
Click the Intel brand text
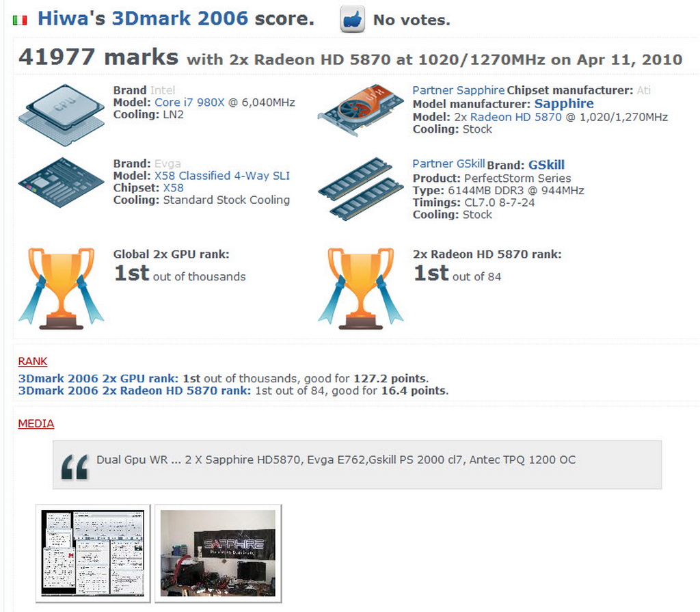163,90
